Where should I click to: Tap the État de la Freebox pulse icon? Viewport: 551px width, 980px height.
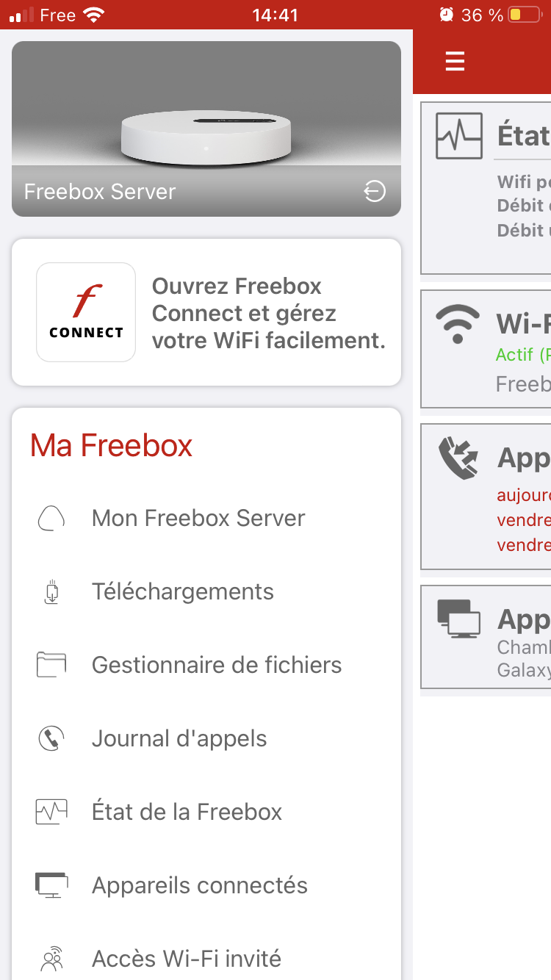(51, 812)
